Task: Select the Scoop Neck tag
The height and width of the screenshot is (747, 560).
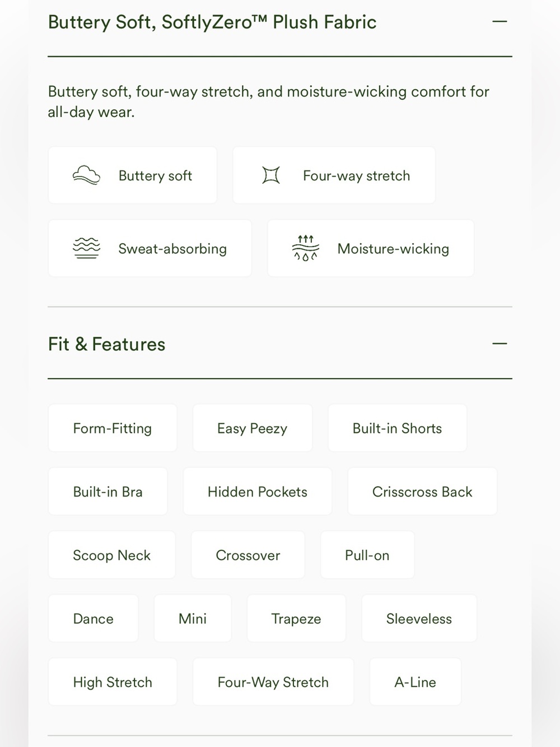Action: tap(112, 555)
